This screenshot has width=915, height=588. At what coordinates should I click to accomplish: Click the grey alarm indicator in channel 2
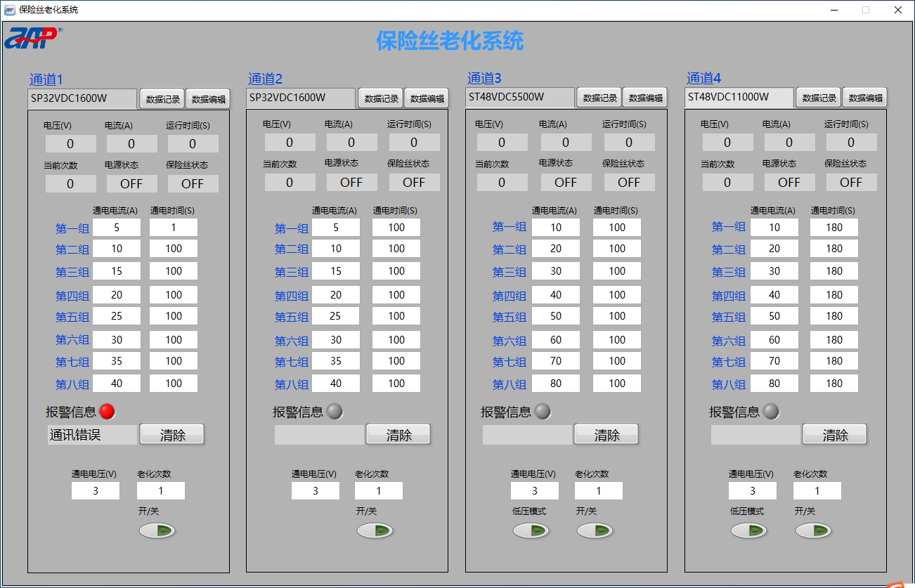335,412
